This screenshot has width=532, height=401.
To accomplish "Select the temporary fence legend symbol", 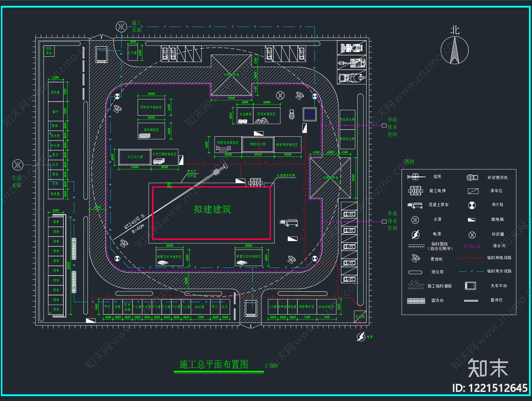I will [416, 246].
